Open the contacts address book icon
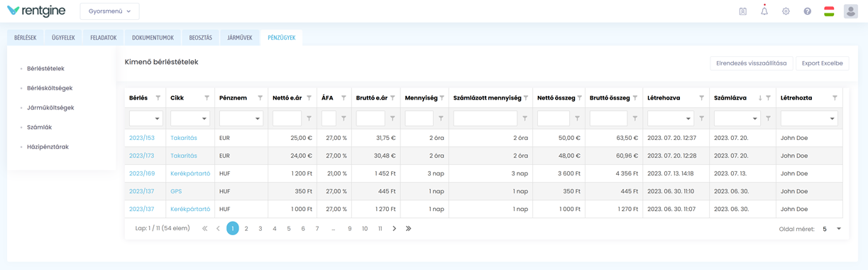The height and width of the screenshot is (270, 868). coord(742,11)
